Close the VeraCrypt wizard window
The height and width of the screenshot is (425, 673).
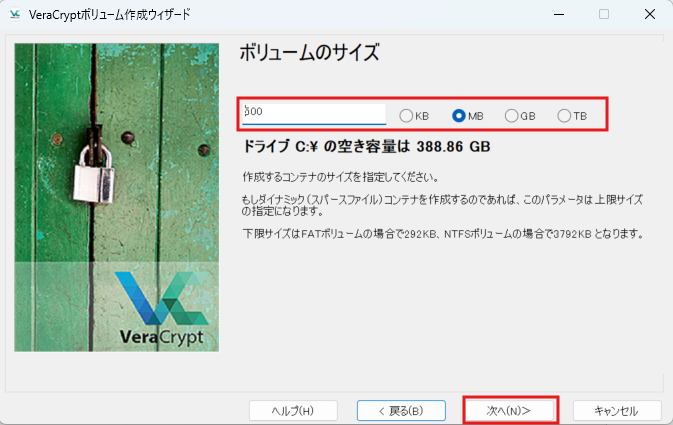pos(650,14)
